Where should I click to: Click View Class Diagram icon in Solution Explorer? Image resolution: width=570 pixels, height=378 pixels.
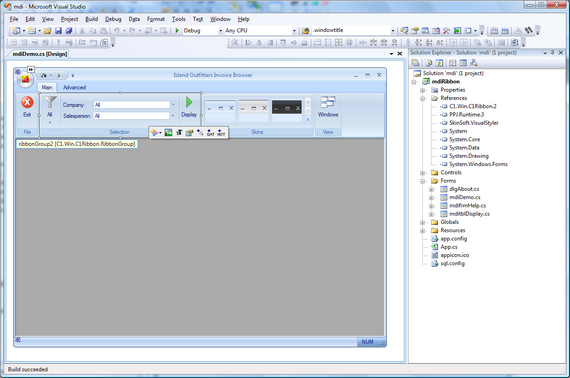tap(473, 63)
